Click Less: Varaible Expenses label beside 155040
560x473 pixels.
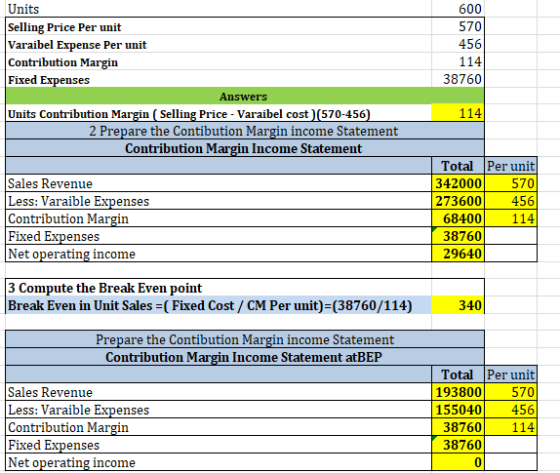79,410
